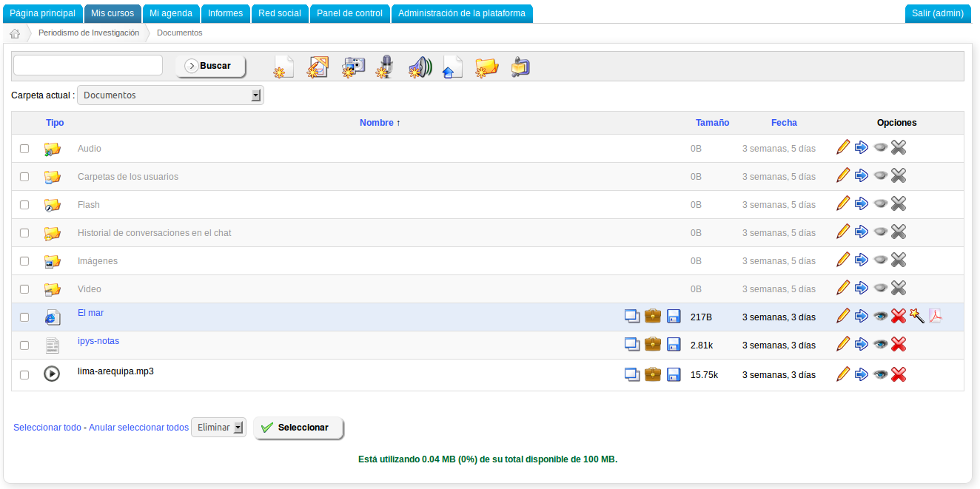Delete lima-arequipa.mp3 with red X

click(899, 374)
